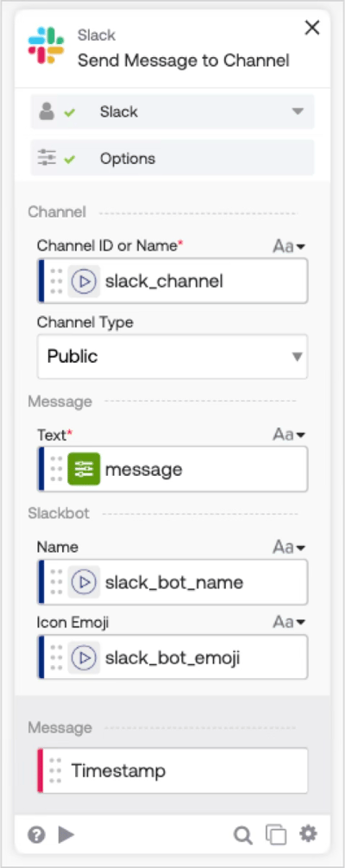Open the Aa format menu for Icon Emoji
Screen dimensions: 345x868
point(289,622)
